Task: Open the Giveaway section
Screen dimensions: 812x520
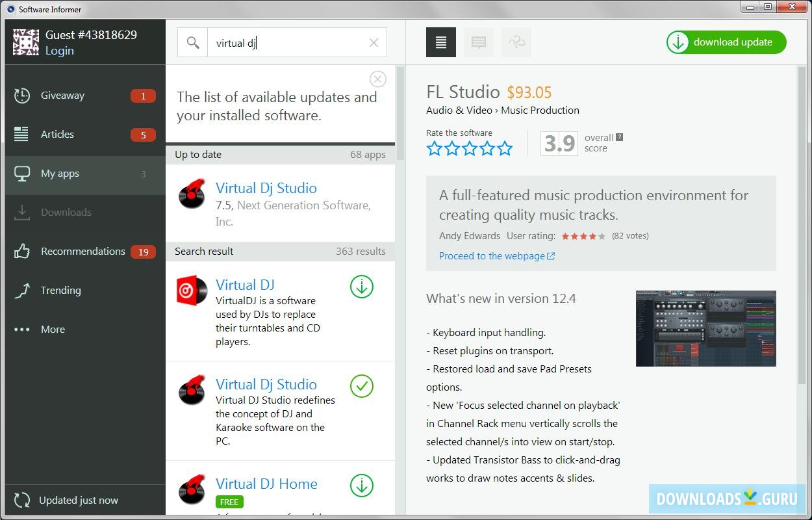Action: click(x=85, y=96)
